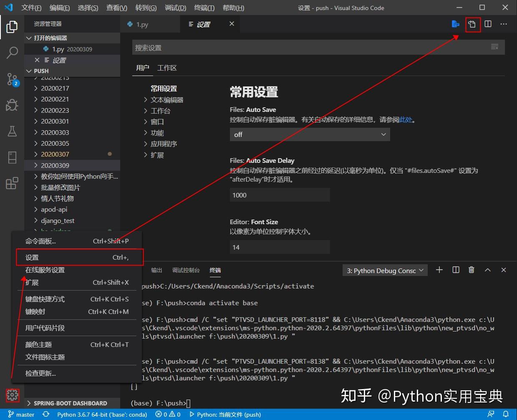Expand the 文本编辑器 settings section
The width and height of the screenshot is (517, 420).
tap(166, 99)
